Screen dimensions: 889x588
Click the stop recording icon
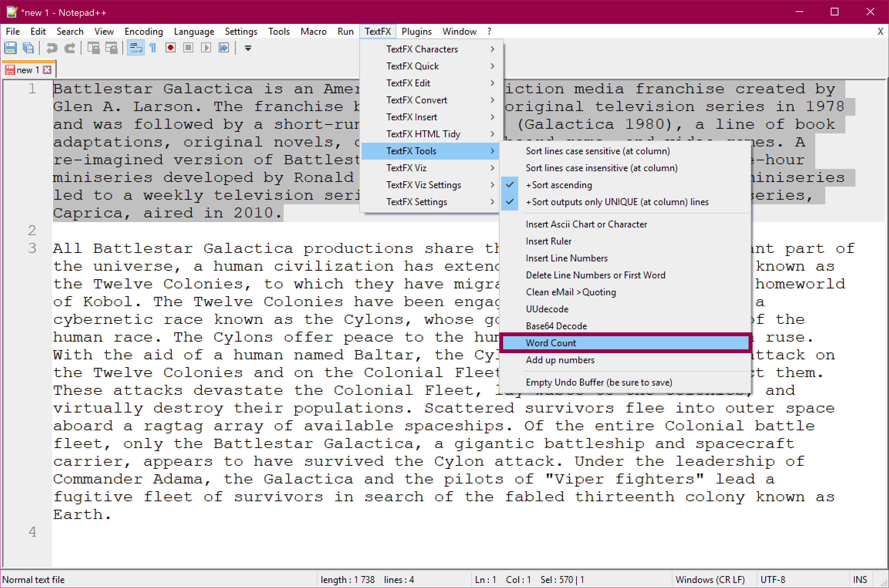[x=187, y=48]
